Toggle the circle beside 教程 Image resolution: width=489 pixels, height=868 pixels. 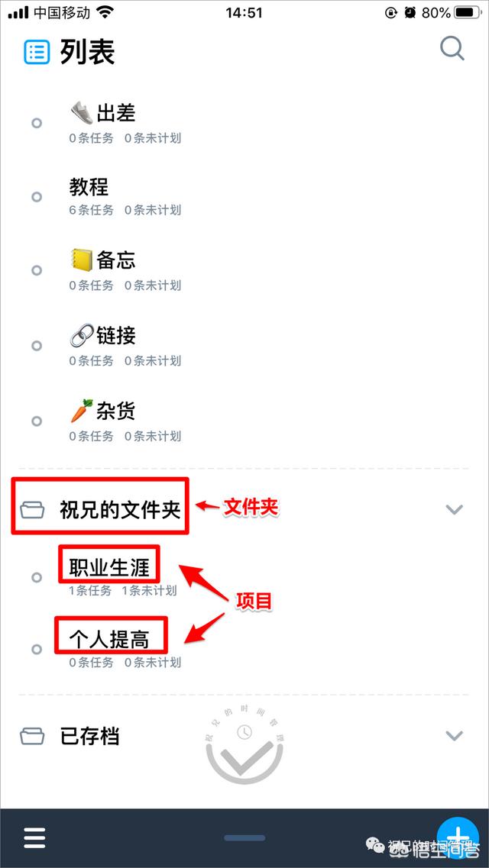[37, 197]
